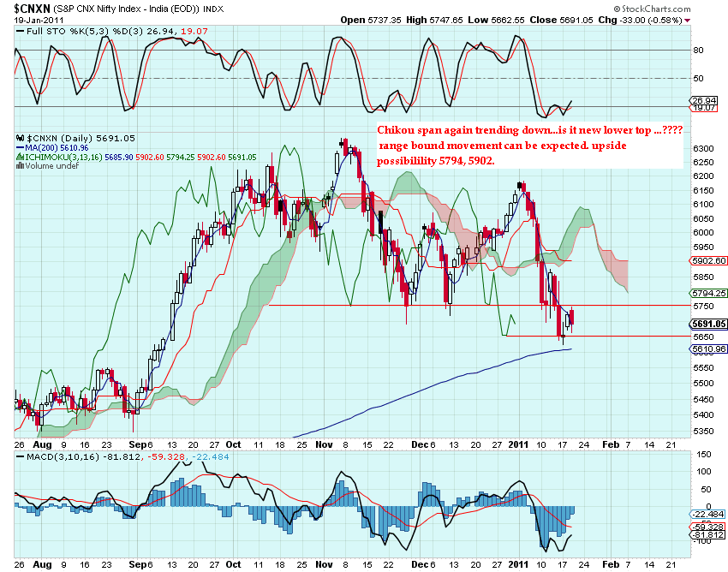The image size is (728, 572).
Task: Select the Open 5737.35 value
Action: pos(371,20)
